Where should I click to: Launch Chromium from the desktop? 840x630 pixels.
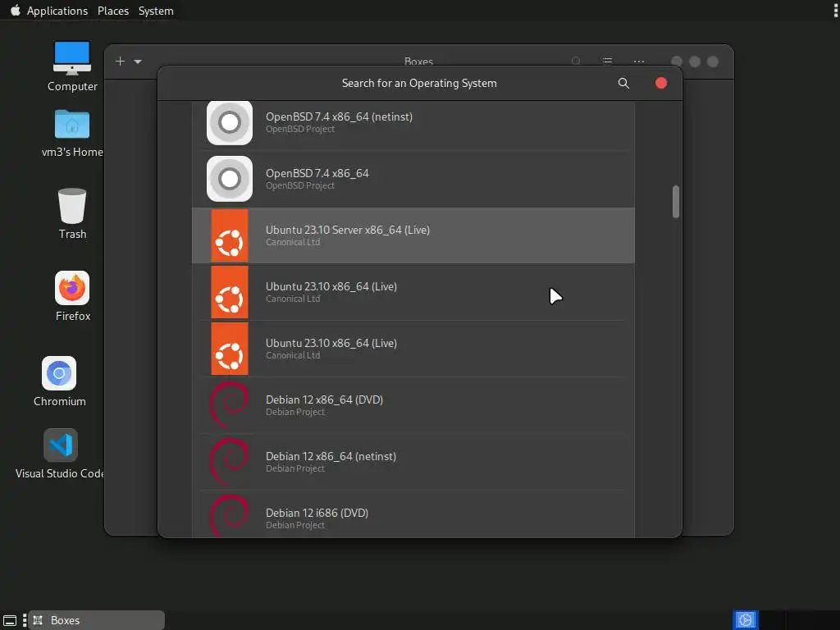tap(59, 373)
